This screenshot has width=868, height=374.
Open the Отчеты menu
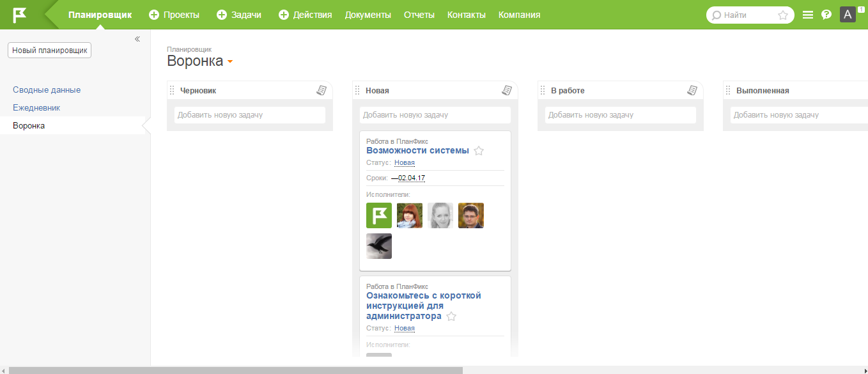(x=419, y=15)
